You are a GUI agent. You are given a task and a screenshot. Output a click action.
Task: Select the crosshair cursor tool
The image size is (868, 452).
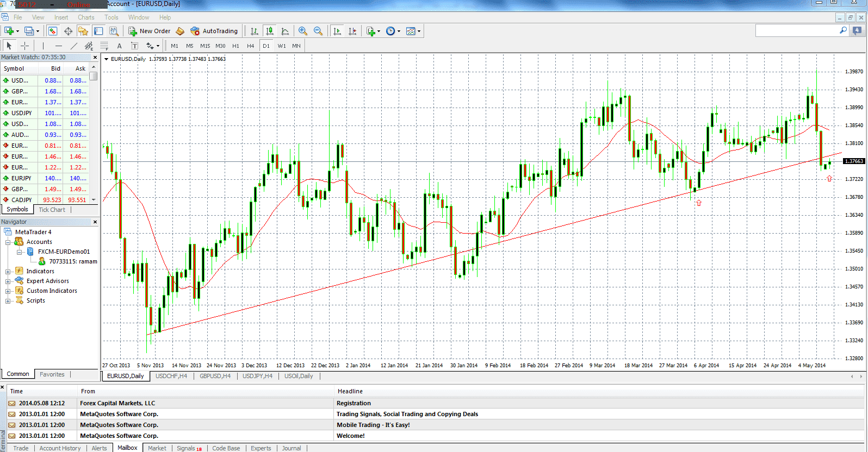point(24,46)
